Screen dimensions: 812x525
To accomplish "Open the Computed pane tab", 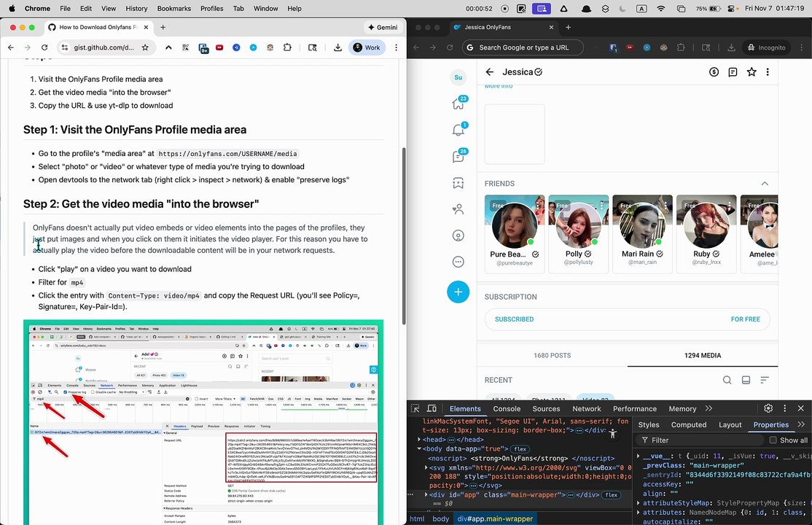I will [688, 424].
